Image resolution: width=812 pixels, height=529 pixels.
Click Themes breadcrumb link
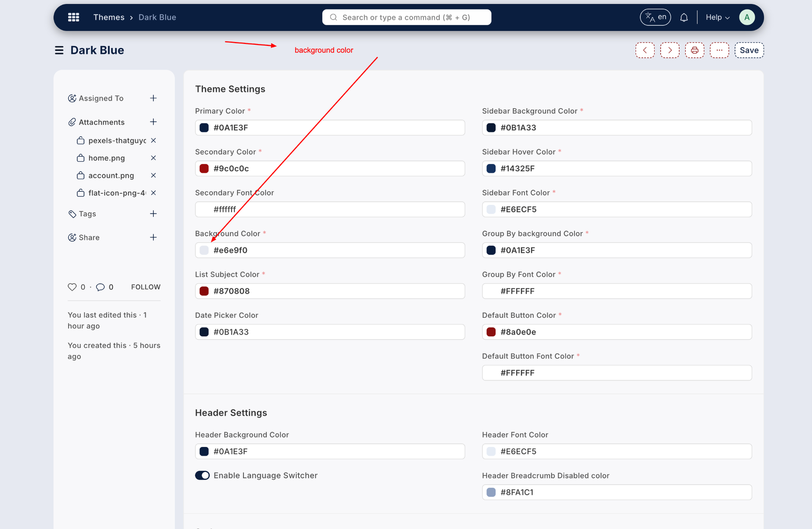tap(109, 17)
